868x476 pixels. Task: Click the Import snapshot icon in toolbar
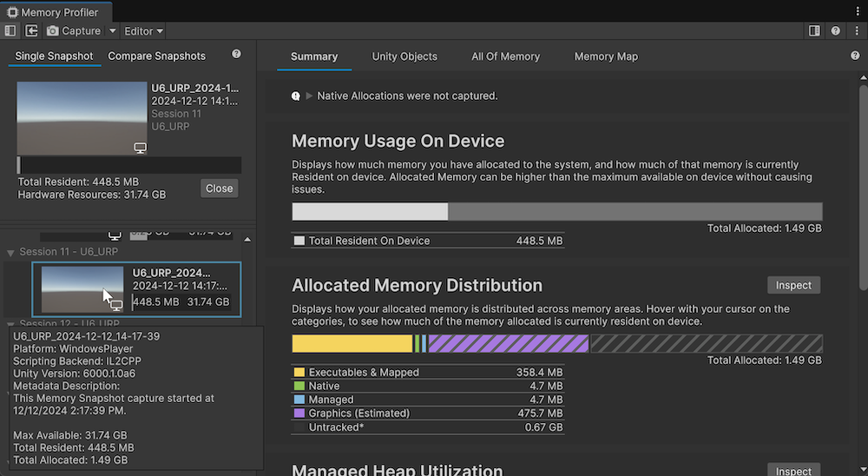coord(31,31)
